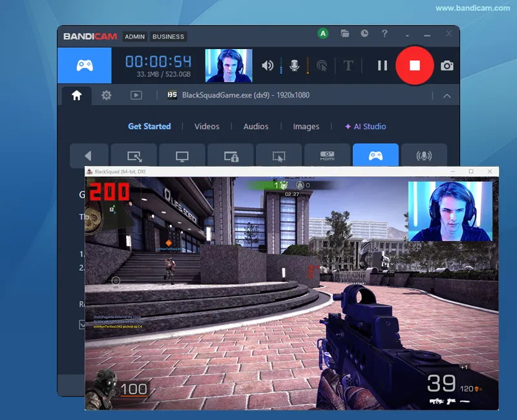Click the webcam overlay in BlackSquad window
The image size is (517, 420).
[450, 211]
